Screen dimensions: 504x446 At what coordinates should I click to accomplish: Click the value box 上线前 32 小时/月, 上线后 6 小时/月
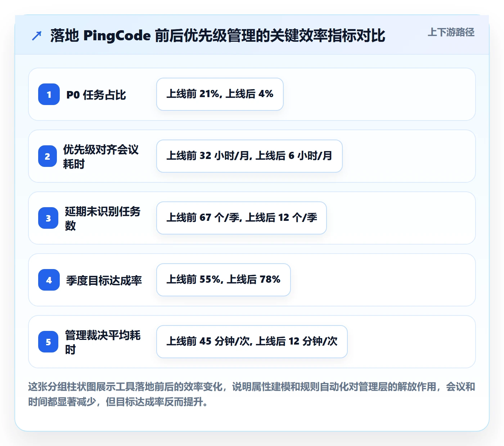point(249,156)
